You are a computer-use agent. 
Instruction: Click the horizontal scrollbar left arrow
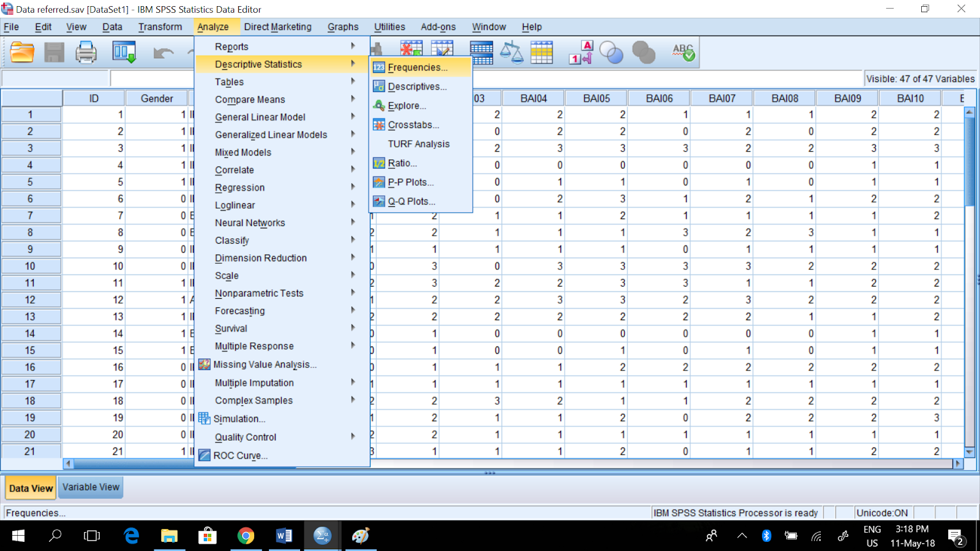coord(68,464)
